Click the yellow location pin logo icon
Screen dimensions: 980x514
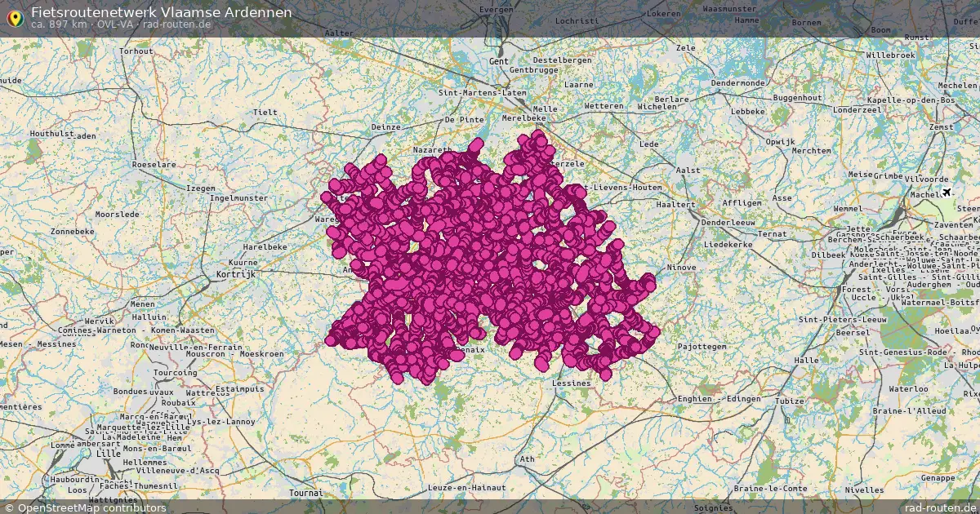tap(15, 17)
